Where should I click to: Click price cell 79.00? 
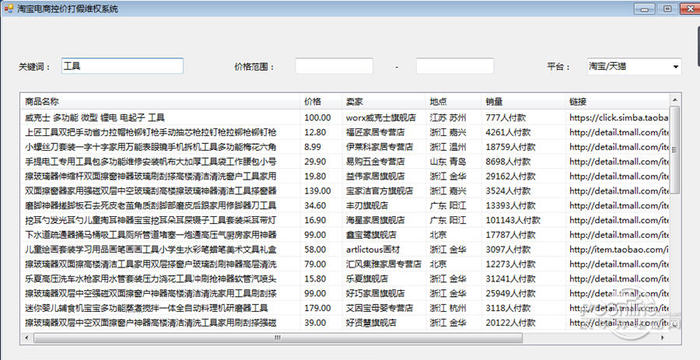(315, 264)
